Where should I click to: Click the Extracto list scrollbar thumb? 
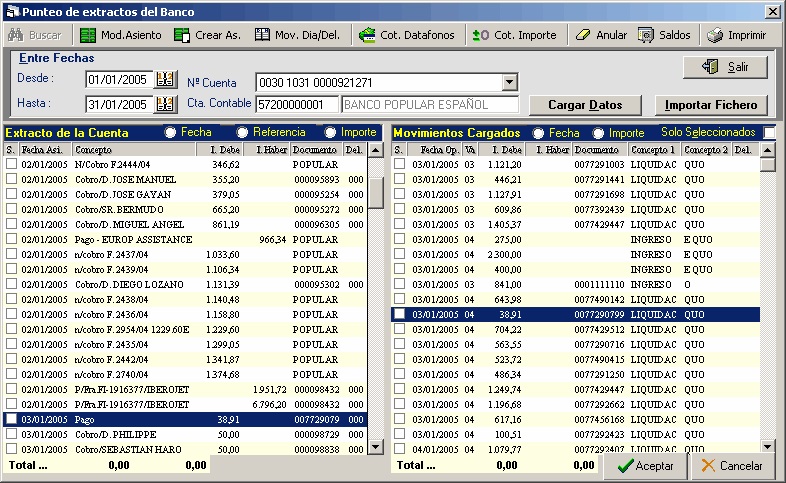tap(375, 193)
